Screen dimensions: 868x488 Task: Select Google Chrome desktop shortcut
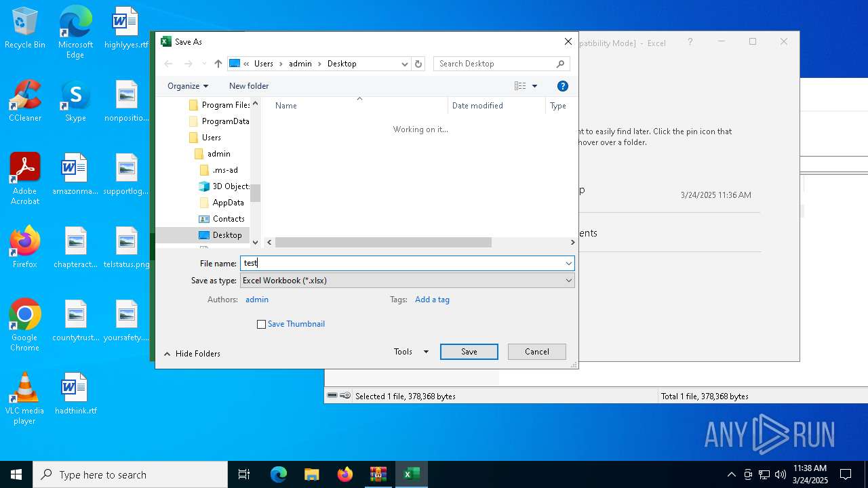[24, 325]
